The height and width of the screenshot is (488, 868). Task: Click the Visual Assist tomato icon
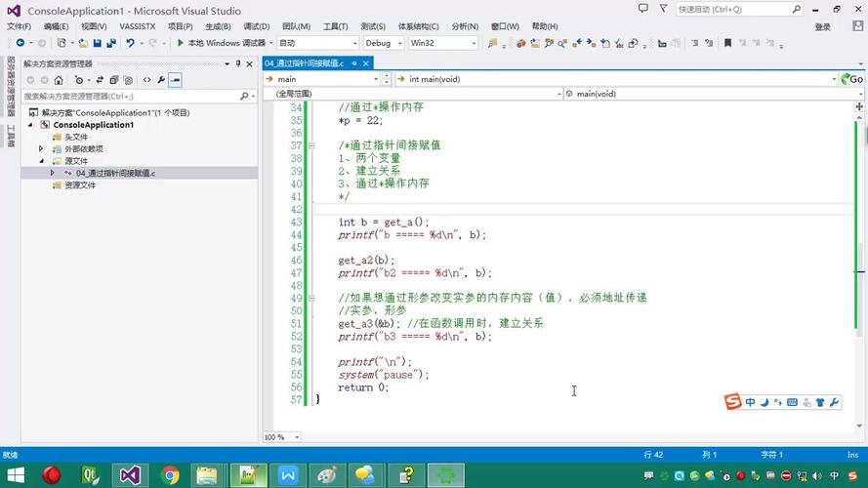pos(521,43)
